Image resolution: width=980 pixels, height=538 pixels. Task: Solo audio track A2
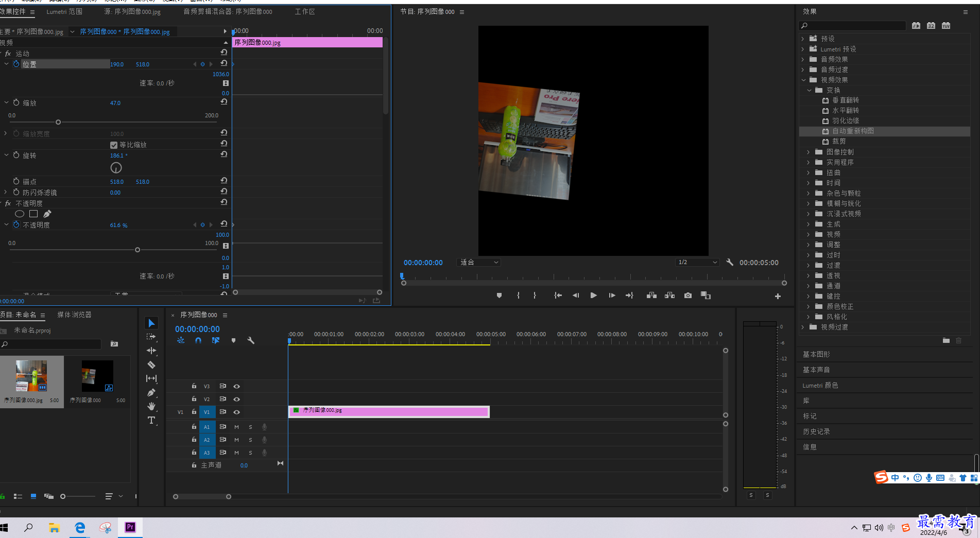(250, 440)
